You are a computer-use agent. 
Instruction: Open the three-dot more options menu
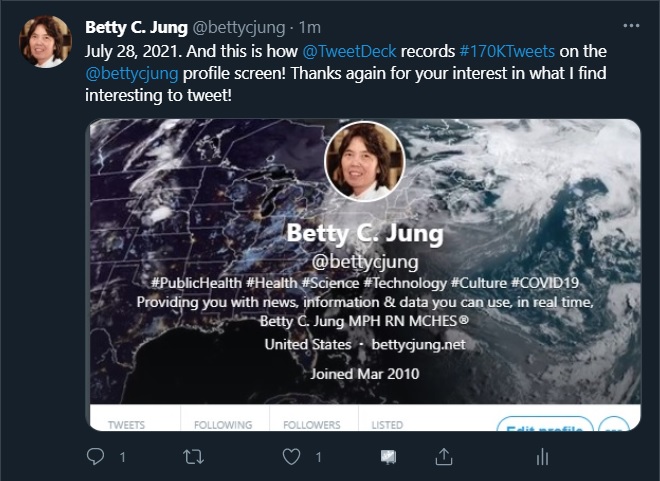(630, 26)
